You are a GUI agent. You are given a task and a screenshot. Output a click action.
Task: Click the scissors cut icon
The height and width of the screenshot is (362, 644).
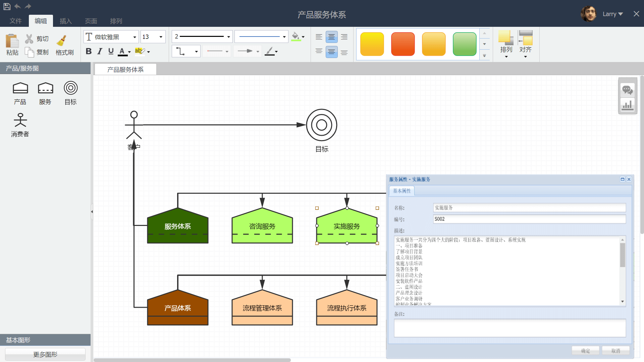point(29,39)
